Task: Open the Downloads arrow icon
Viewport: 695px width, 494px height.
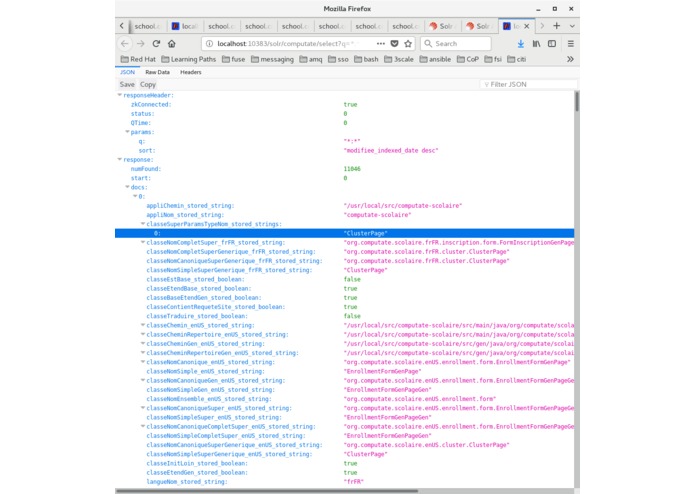Action: (x=520, y=43)
